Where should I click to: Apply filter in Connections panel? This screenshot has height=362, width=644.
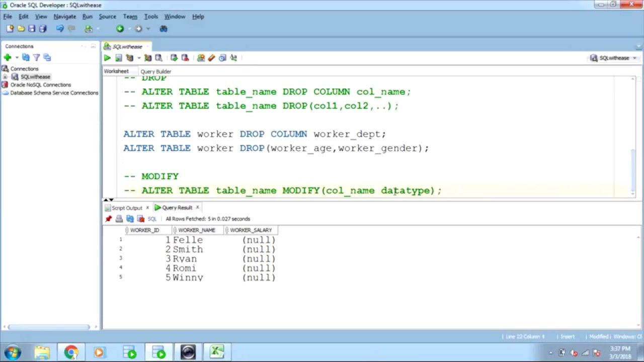point(36,57)
